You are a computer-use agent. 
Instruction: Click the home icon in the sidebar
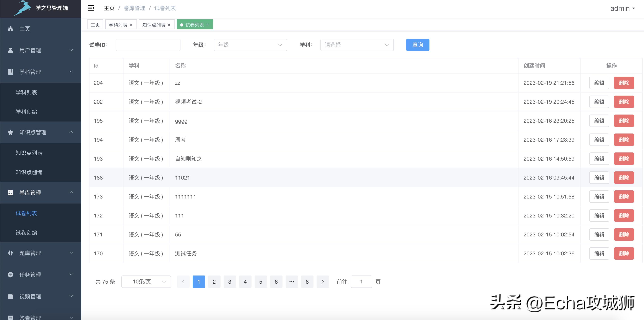click(x=10, y=28)
